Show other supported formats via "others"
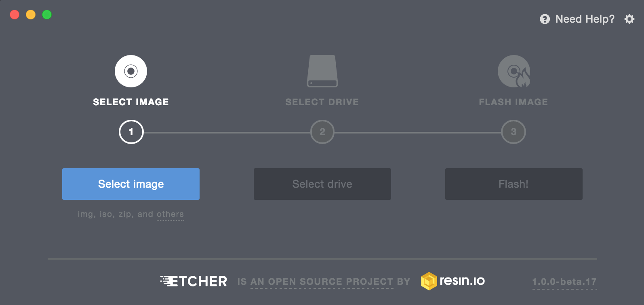 click(x=170, y=214)
